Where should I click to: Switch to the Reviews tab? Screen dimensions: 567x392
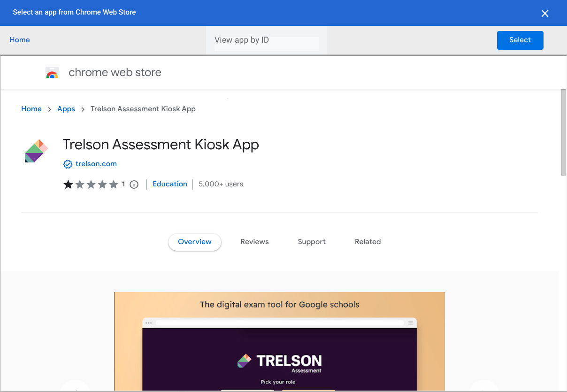point(254,241)
